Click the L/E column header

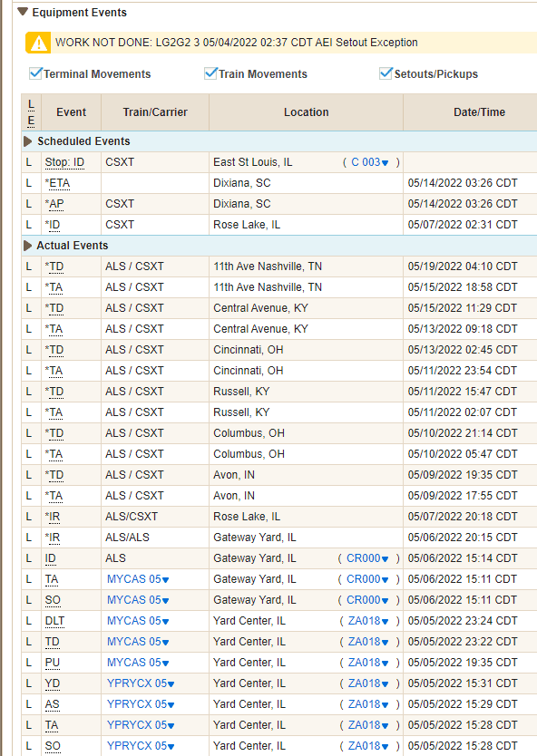point(32,112)
